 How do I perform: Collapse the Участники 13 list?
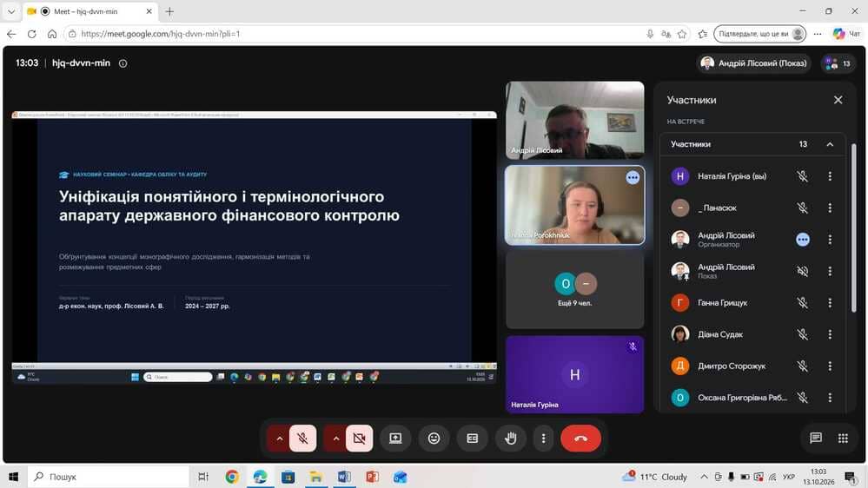(830, 144)
